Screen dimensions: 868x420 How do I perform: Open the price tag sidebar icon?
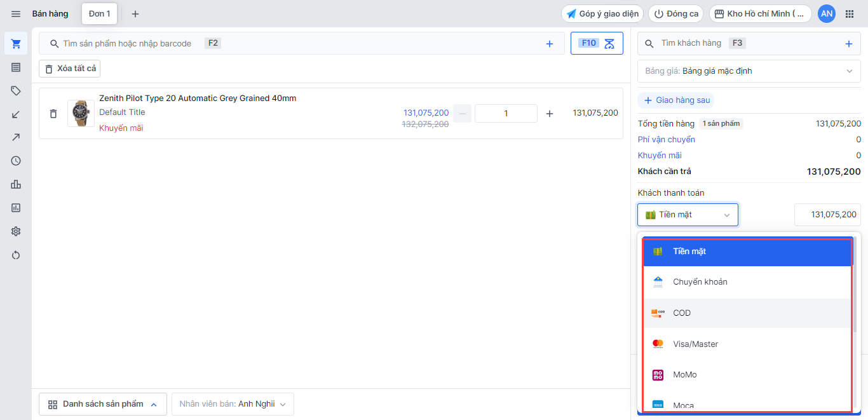pos(16,91)
